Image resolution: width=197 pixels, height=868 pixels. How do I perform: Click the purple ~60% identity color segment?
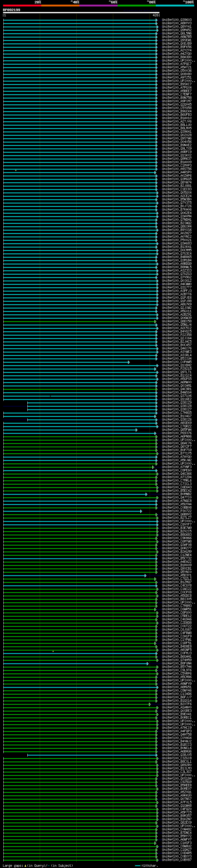point(99,6)
